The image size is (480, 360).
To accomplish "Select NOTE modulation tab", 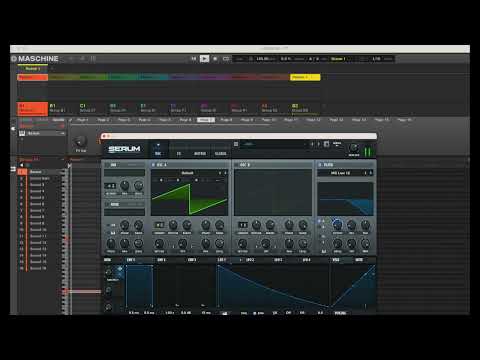I will tap(359, 260).
